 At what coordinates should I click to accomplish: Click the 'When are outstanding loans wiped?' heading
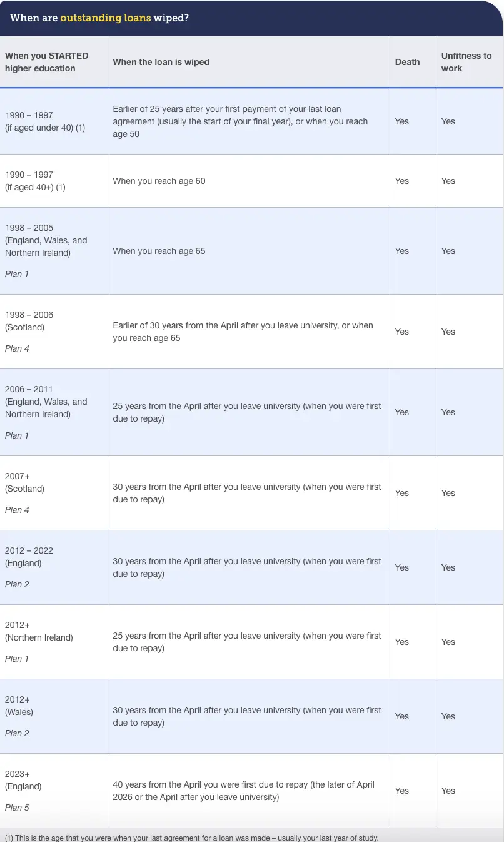pos(99,18)
